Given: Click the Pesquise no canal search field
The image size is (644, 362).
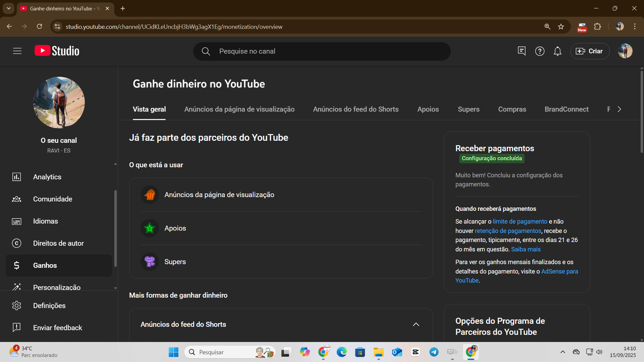Looking at the screenshot, I should 322,51.
